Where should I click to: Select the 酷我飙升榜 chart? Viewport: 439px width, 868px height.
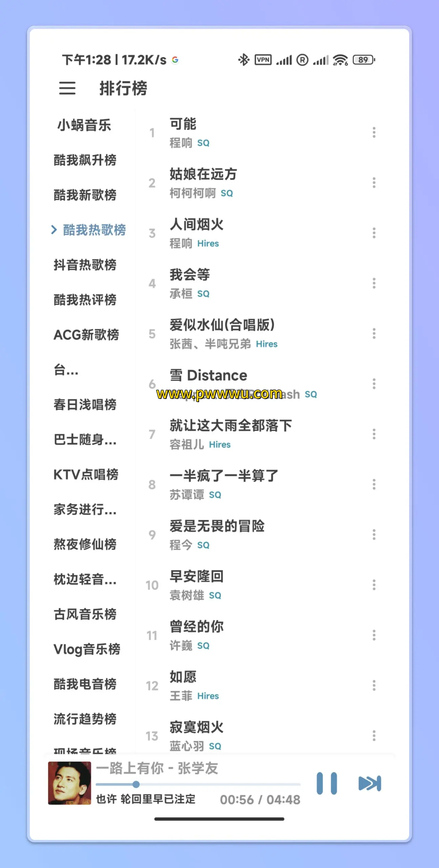click(85, 160)
